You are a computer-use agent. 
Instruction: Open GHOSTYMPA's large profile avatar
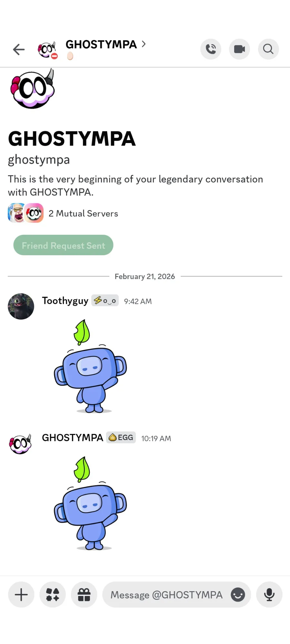click(x=32, y=89)
